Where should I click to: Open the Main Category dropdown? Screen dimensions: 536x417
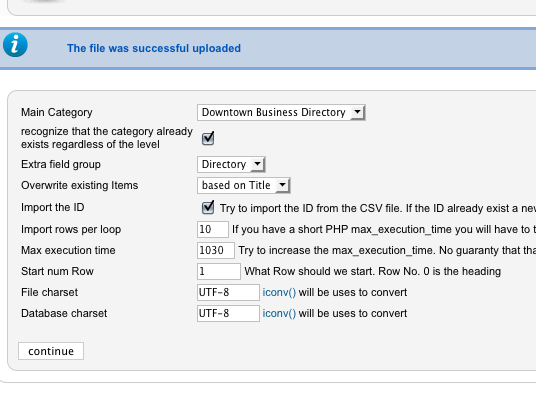coord(281,112)
